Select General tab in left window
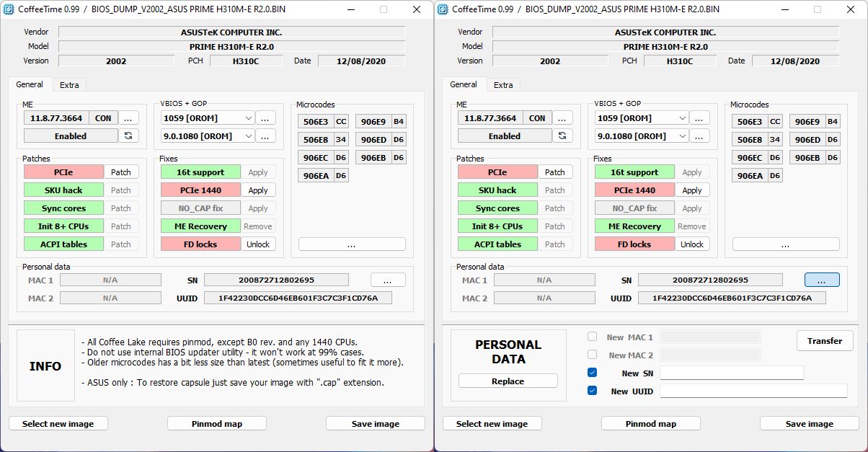This screenshot has height=452, width=868. click(30, 84)
